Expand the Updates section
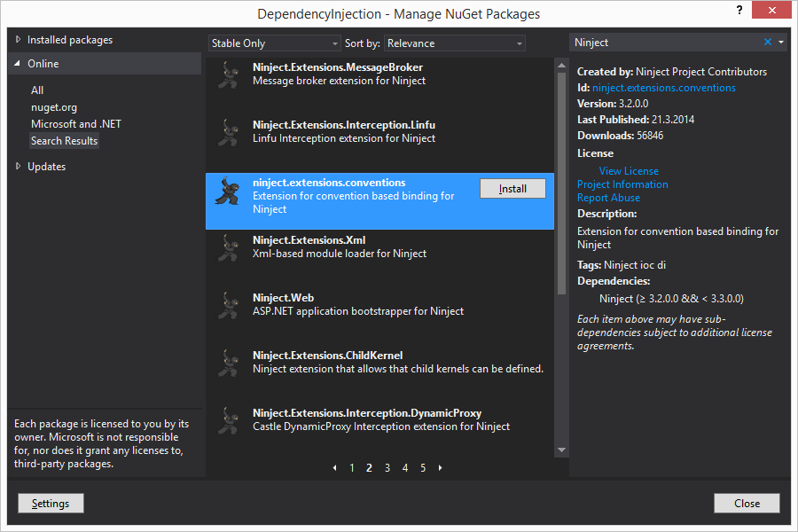 pos(18,166)
